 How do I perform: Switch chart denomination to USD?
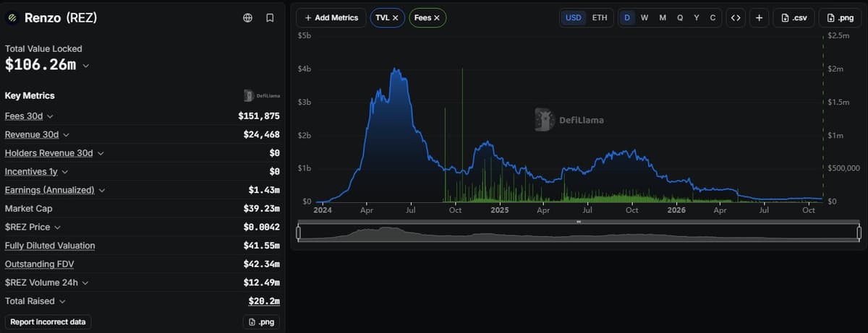coord(574,17)
